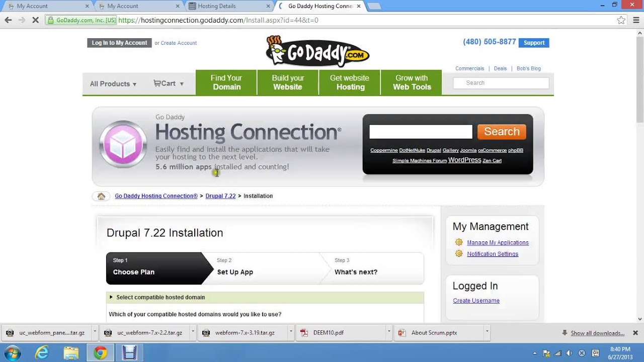The image size is (644, 362).
Task: Click the green GoDaddy.com SSL lock badge
Action: [x=81, y=20]
